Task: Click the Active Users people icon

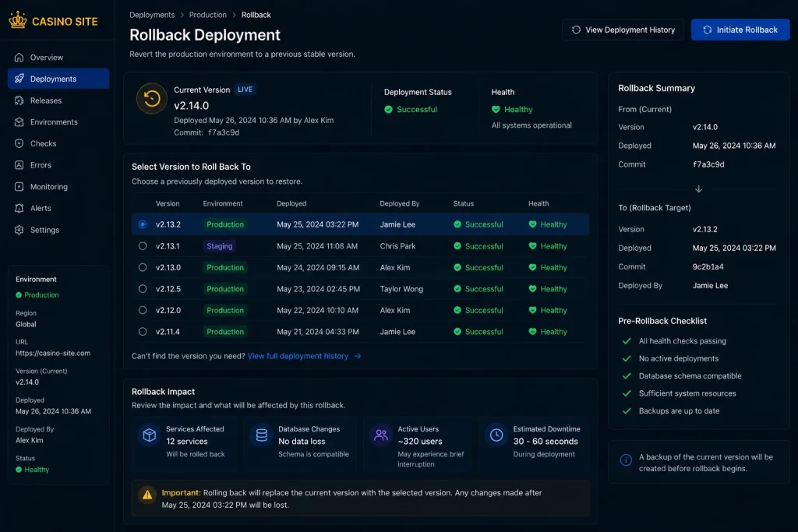Action: pos(380,435)
